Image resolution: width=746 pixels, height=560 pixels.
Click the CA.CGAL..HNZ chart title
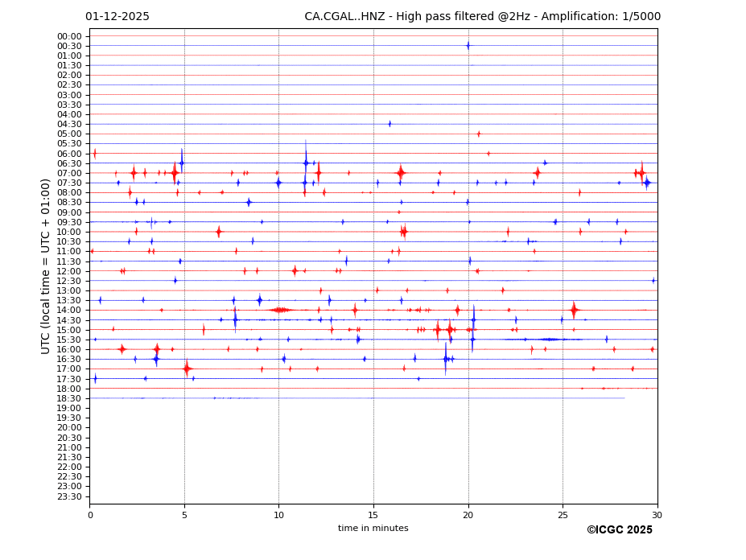point(482,17)
